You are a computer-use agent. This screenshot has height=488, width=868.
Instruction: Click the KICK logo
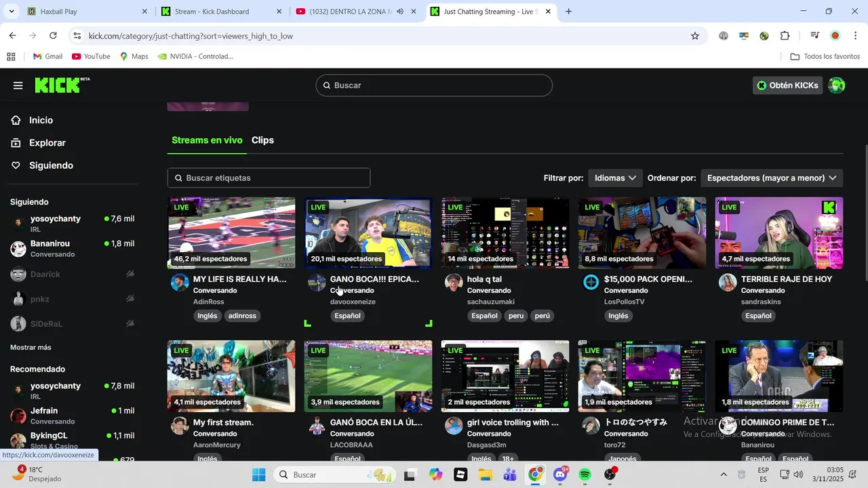tap(62, 85)
